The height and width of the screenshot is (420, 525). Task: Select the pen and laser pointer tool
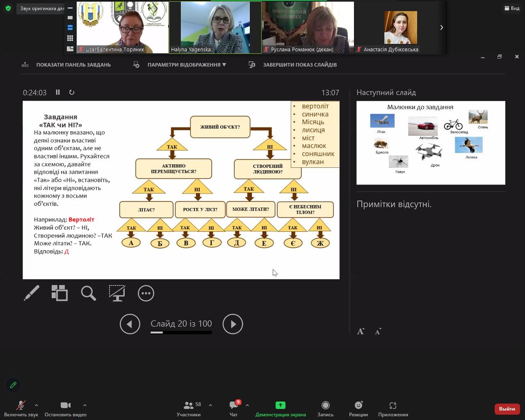(x=32, y=293)
